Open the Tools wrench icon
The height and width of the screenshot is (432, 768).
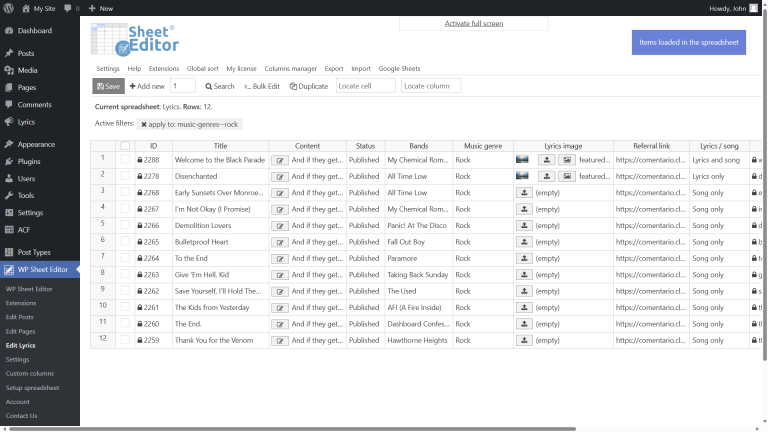click(x=9, y=195)
